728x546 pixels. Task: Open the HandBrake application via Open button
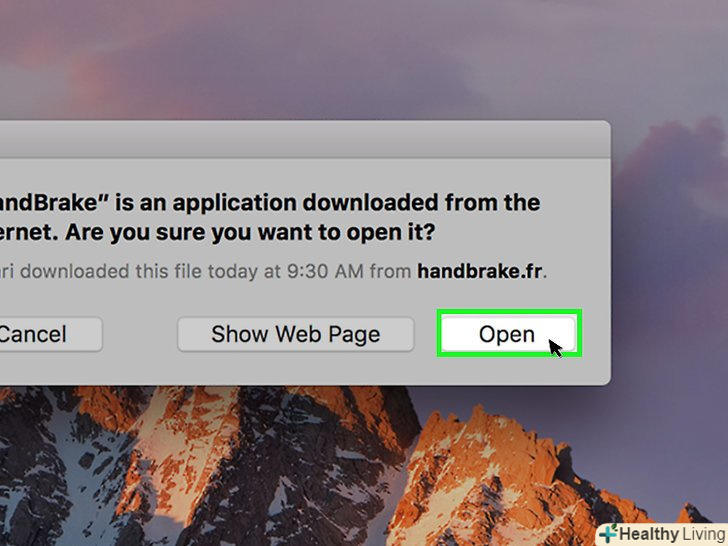[x=508, y=334]
